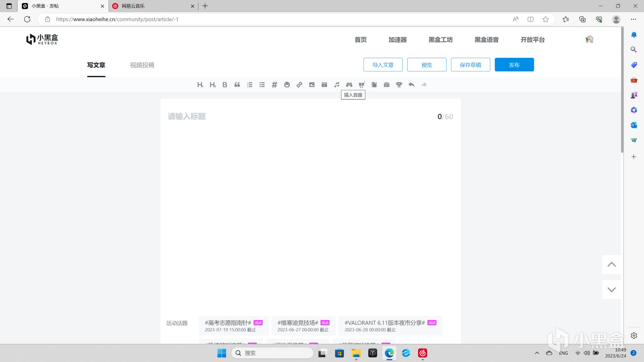Switch to the 视频投稿 tab

pyautogui.click(x=142, y=65)
